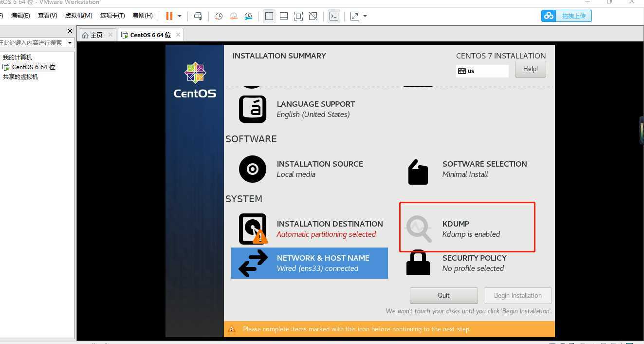Click the stretch guest display icon
Screen dimensions: 644x344
(355, 16)
